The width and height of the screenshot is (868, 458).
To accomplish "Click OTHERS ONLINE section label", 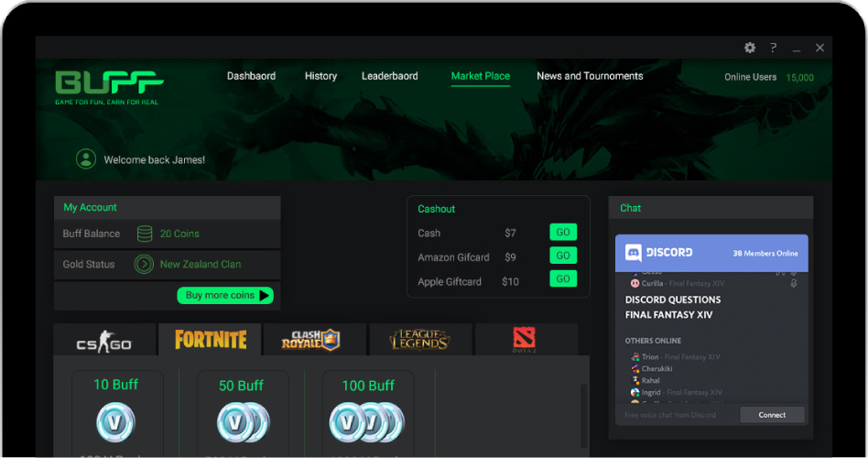I will (653, 341).
